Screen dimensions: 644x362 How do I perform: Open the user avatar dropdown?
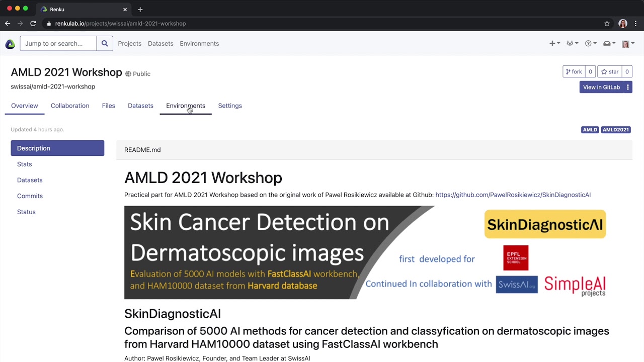click(628, 44)
